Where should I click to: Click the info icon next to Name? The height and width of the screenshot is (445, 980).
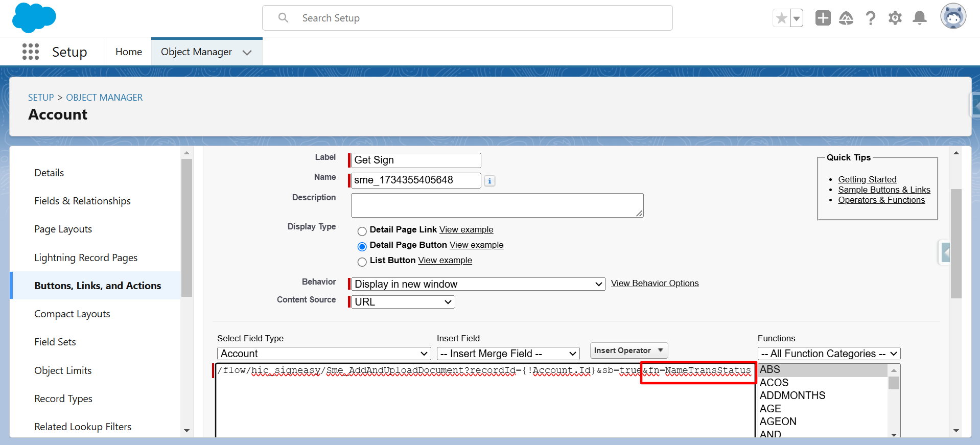point(489,181)
